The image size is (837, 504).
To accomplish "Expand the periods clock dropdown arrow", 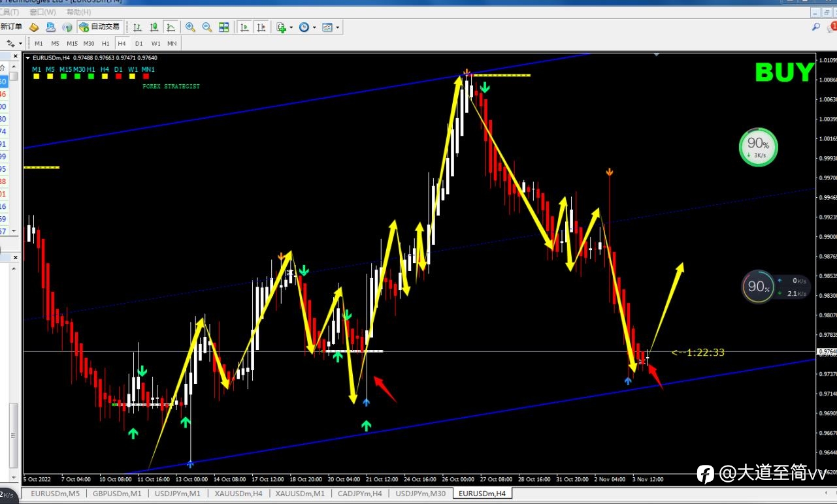I will (314, 27).
